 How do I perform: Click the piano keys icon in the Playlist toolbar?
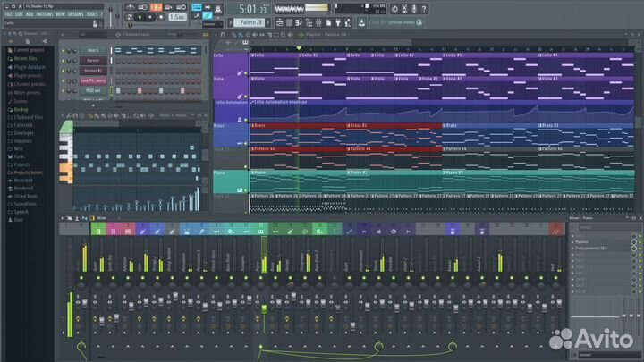pyautogui.click(x=243, y=42)
